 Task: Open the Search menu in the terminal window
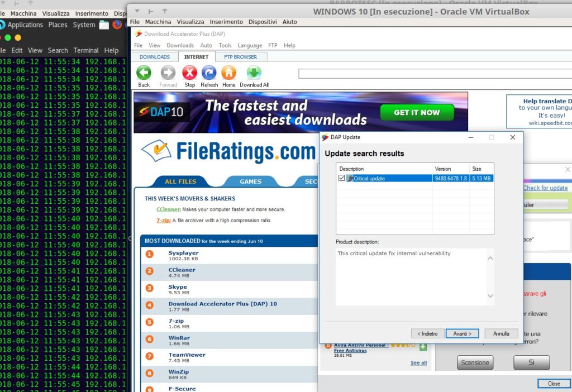58,50
